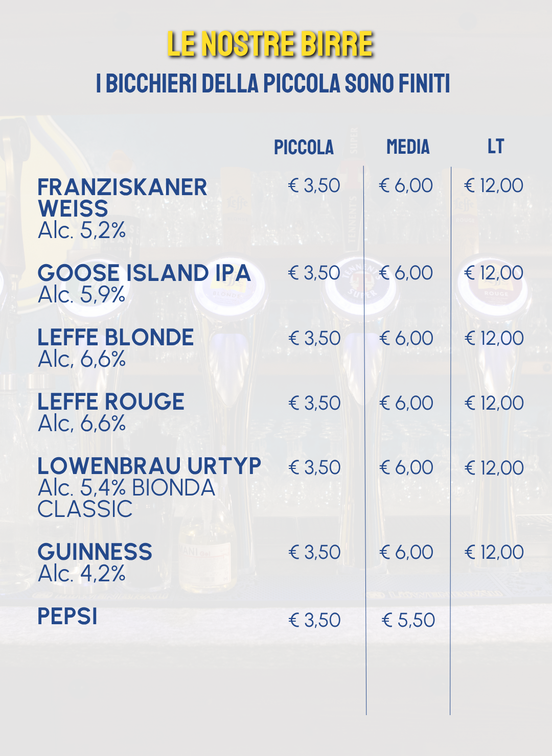This screenshot has width=552, height=756.
Task: Click the Pepsi media price € 5,50
Action: [x=408, y=620]
